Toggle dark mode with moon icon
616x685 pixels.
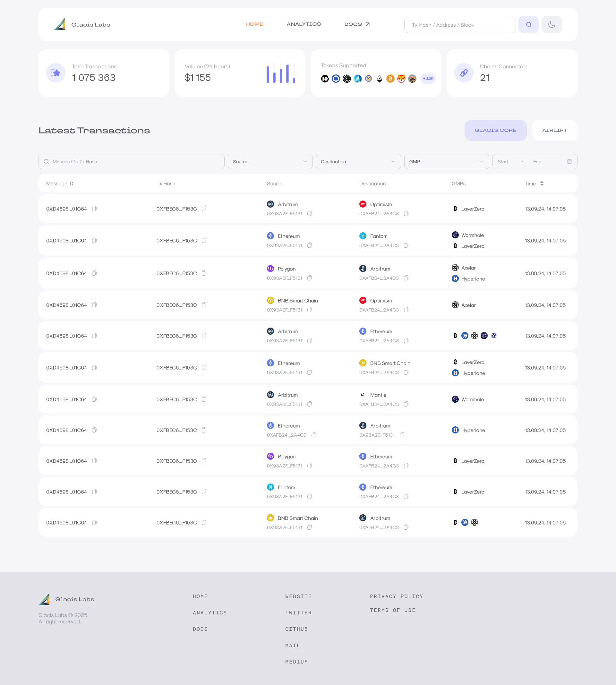coord(552,24)
